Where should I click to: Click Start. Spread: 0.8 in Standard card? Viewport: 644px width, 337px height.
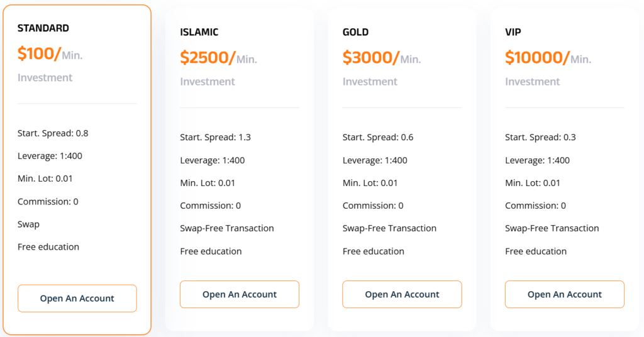click(x=53, y=133)
